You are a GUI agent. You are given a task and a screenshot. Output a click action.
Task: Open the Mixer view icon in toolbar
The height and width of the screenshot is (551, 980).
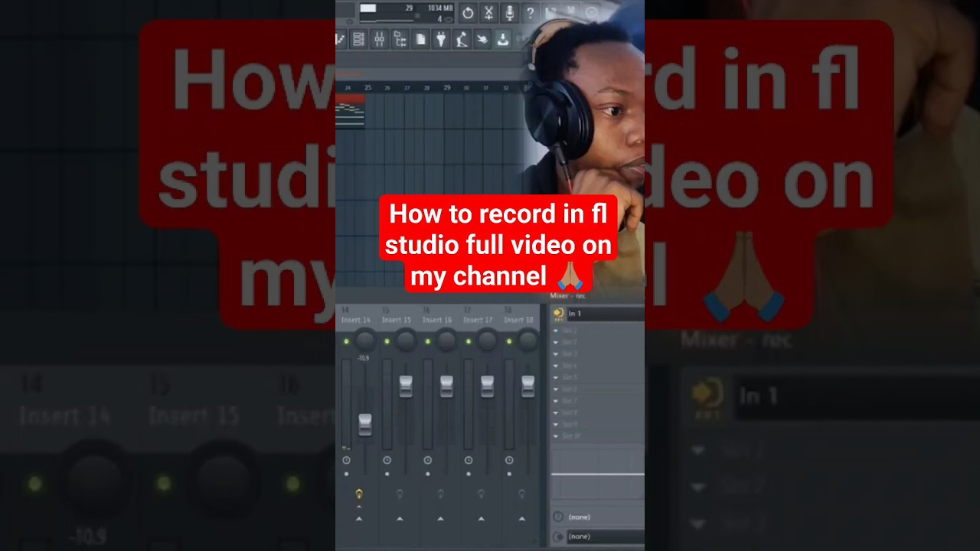379,38
